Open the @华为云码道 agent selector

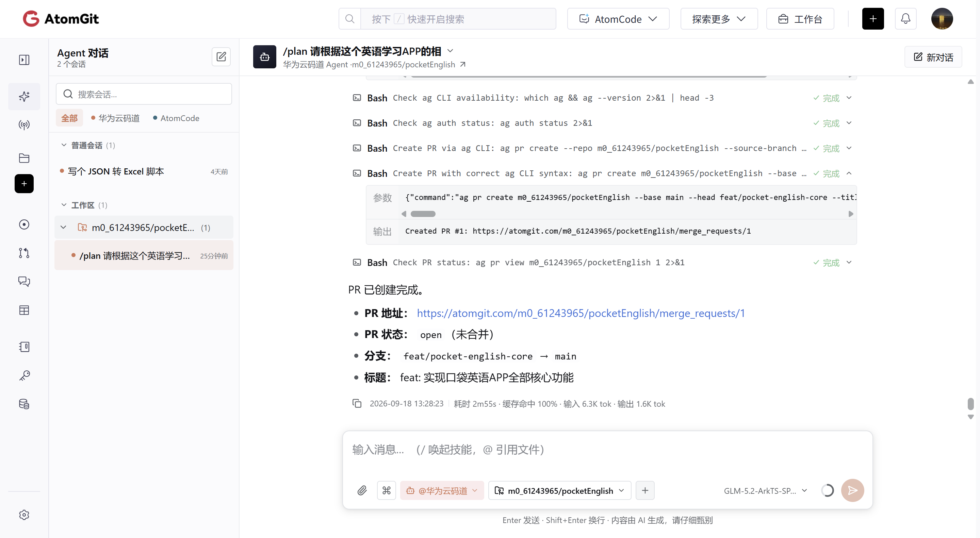point(442,490)
